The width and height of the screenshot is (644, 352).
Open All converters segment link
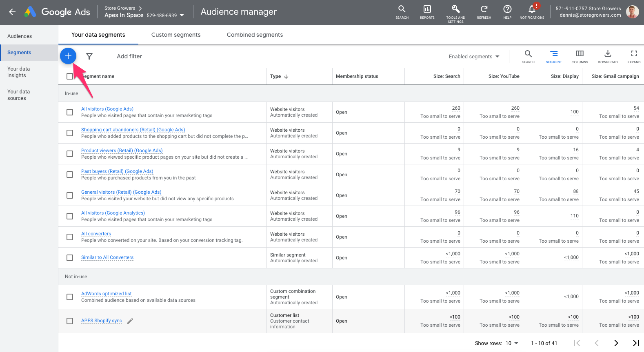(96, 234)
